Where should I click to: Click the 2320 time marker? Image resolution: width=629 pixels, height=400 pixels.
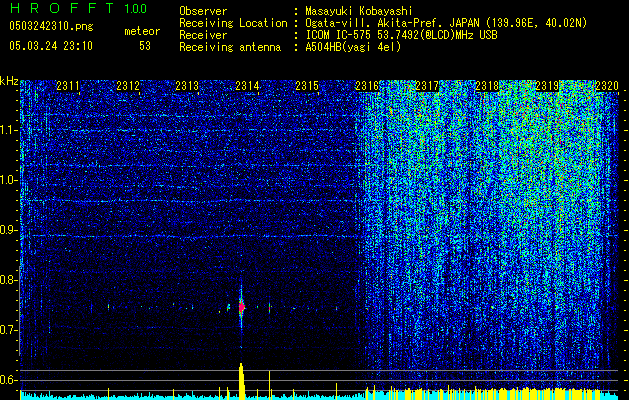pyautogui.click(x=607, y=86)
